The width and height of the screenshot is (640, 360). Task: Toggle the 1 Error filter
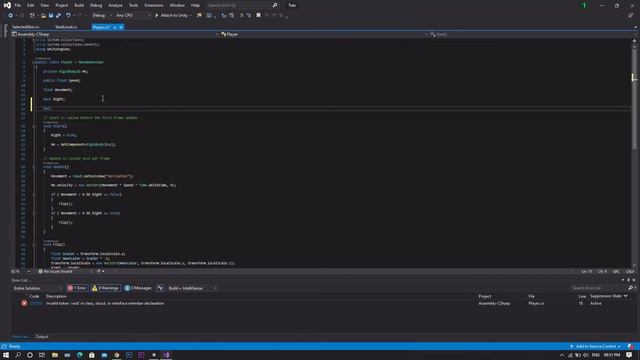point(77,288)
